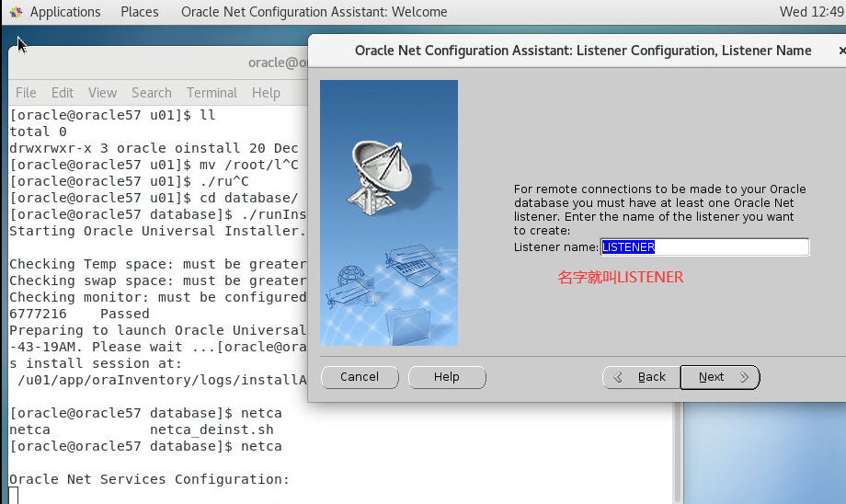Image resolution: width=846 pixels, height=504 pixels.
Task: Click the '/u01/app/oraInventory/logs/installA' terminal line
Action: (162, 381)
